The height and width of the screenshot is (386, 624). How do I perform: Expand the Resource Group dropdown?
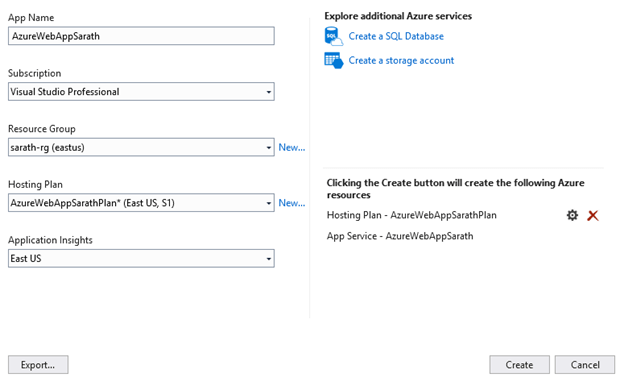tap(141, 148)
